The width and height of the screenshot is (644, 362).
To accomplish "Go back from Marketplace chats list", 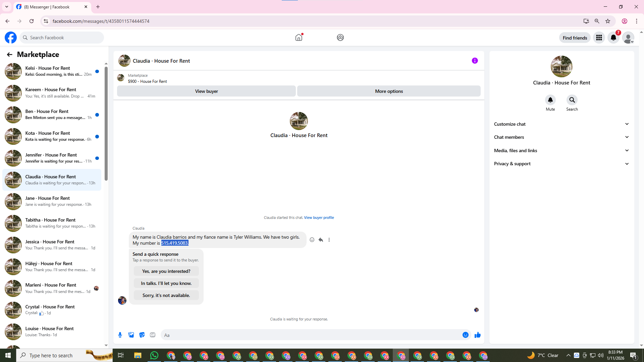I will point(9,54).
